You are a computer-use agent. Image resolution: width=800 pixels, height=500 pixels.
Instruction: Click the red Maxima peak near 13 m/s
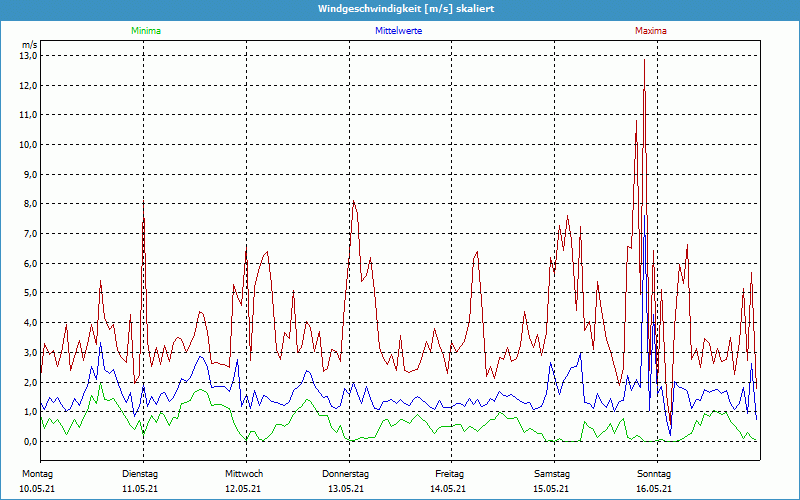[x=644, y=60]
